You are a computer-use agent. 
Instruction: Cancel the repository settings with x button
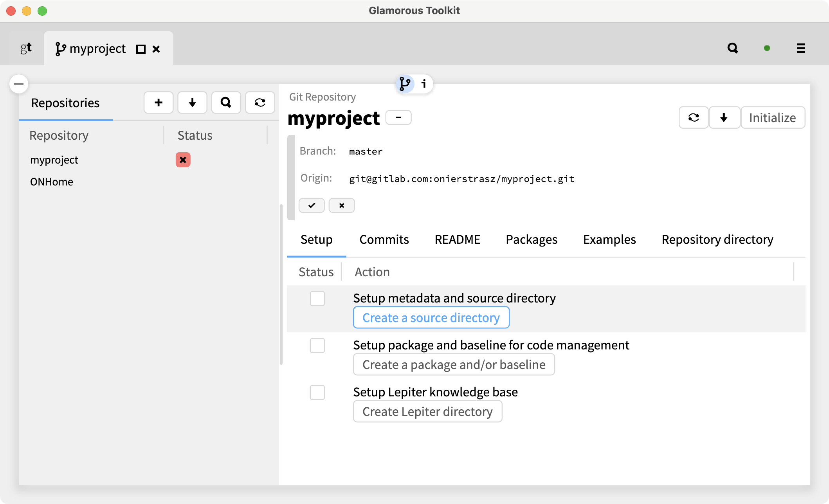(x=342, y=205)
